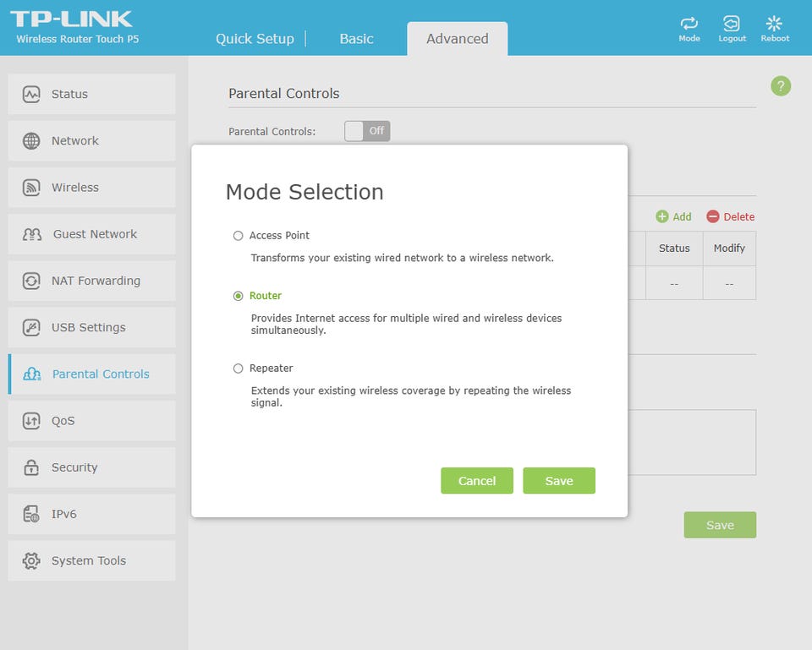Viewport: 812px width, 650px height.
Task: Open the Wireless menu label
Action: tap(75, 188)
